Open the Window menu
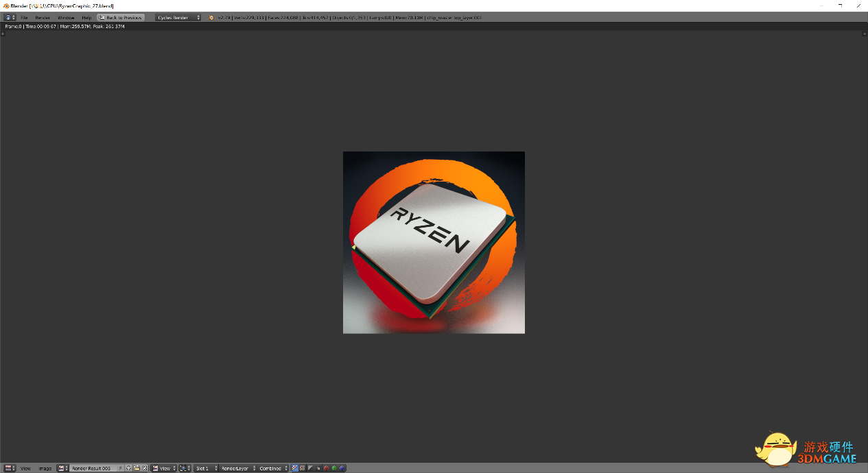 click(x=66, y=17)
